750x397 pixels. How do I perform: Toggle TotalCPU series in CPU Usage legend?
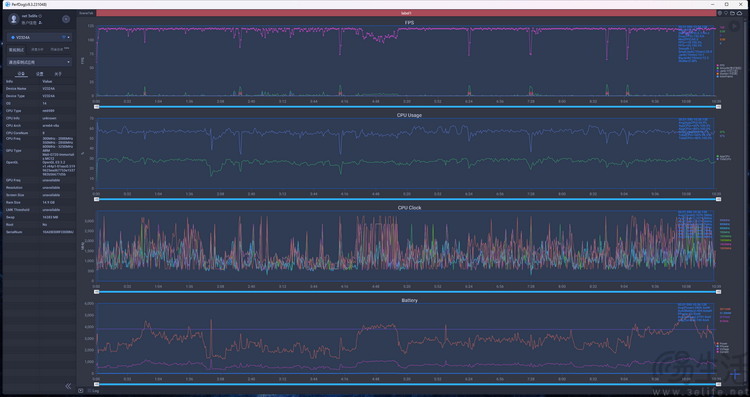tap(724, 159)
